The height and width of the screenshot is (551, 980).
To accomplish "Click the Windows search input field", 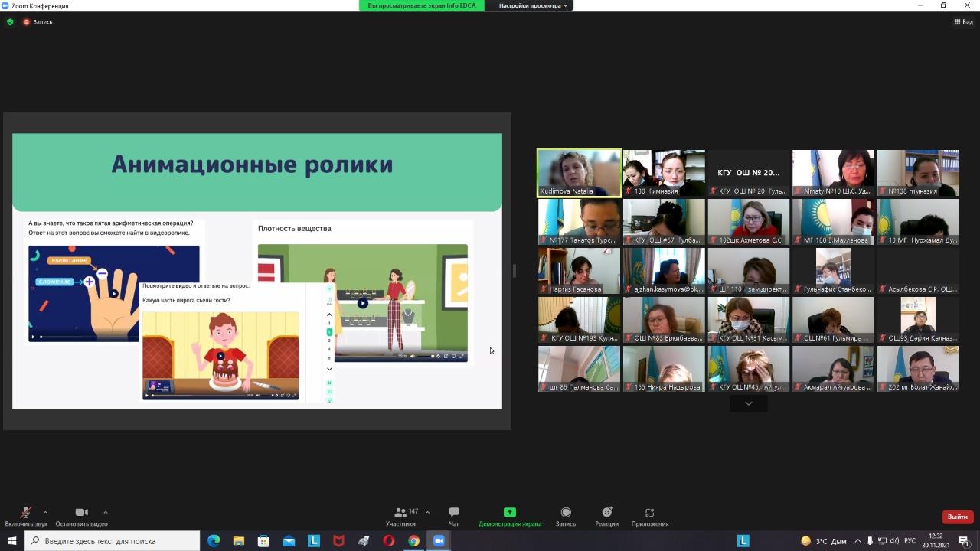I will (115, 541).
